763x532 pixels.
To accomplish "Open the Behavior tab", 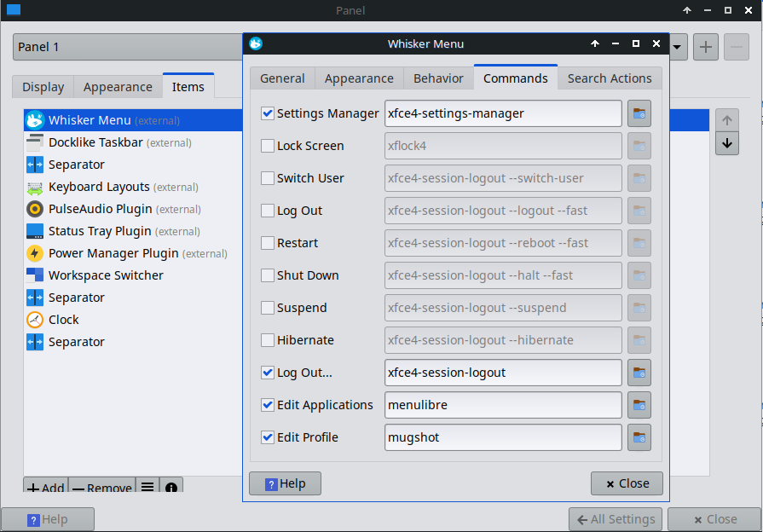I will (x=438, y=78).
